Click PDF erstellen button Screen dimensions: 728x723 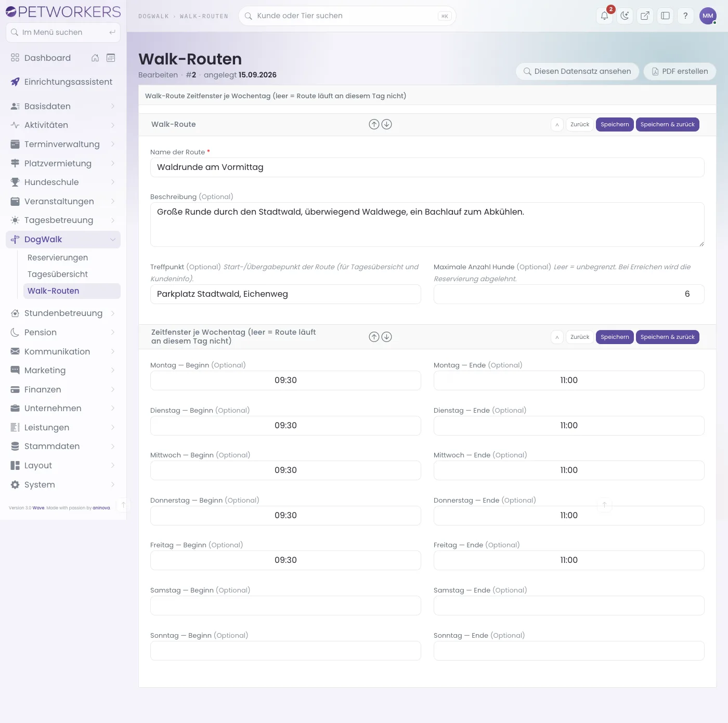pyautogui.click(x=680, y=71)
